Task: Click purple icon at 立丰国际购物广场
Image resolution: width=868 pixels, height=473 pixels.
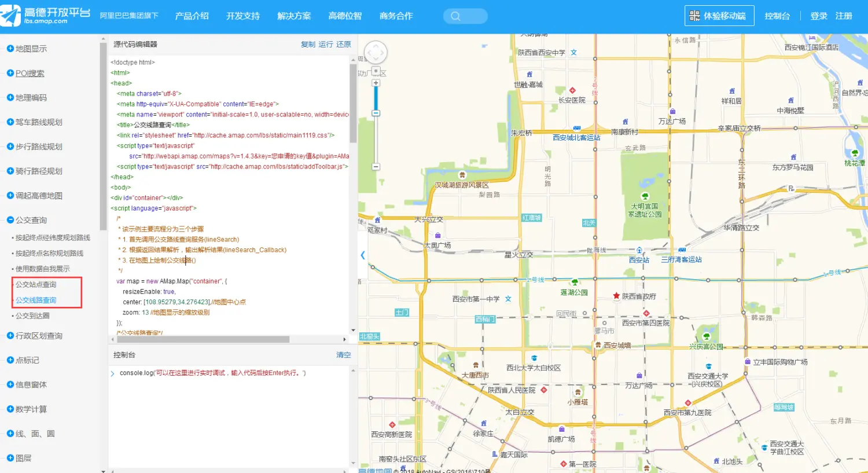Action: coord(748,362)
